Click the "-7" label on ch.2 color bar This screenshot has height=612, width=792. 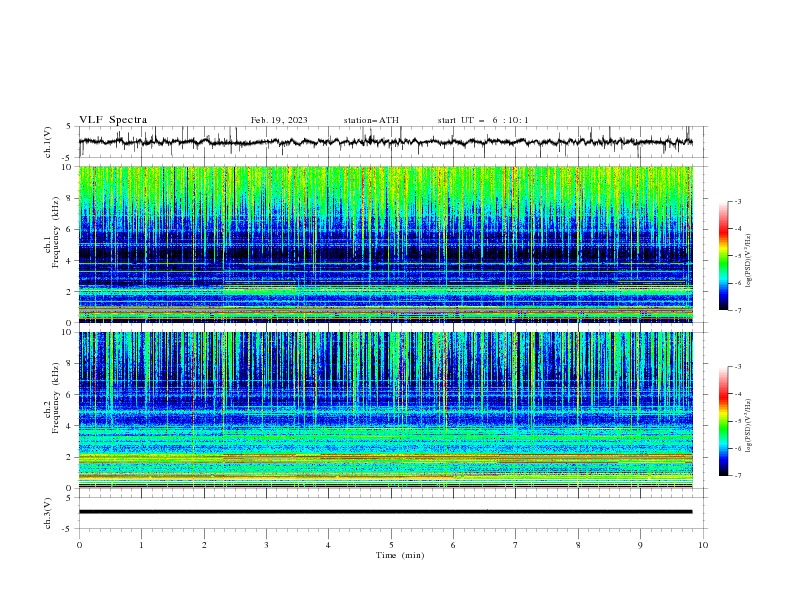click(x=738, y=476)
